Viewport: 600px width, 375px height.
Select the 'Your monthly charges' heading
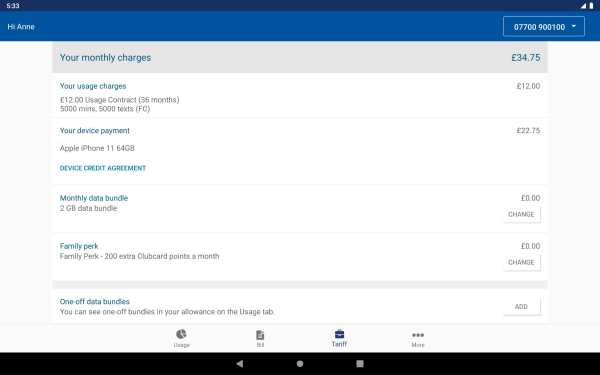[105, 58]
